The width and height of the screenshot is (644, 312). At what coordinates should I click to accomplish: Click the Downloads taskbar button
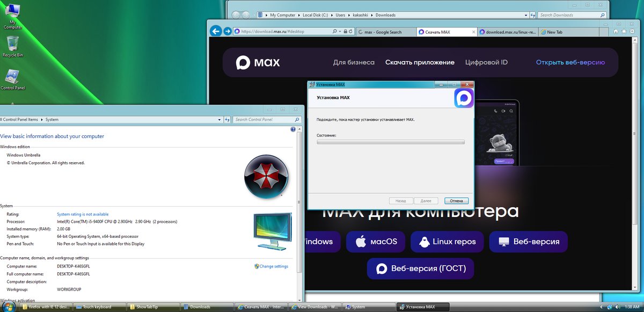tap(207, 307)
